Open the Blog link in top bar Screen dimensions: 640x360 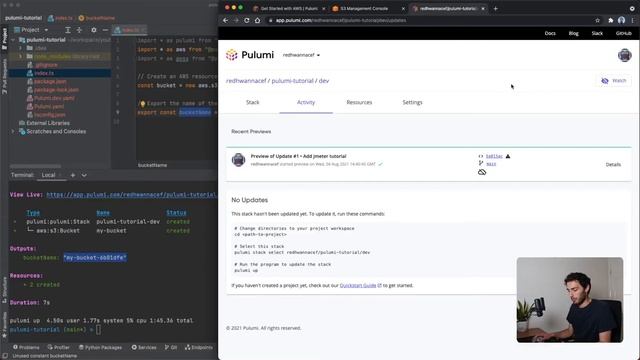point(573,33)
